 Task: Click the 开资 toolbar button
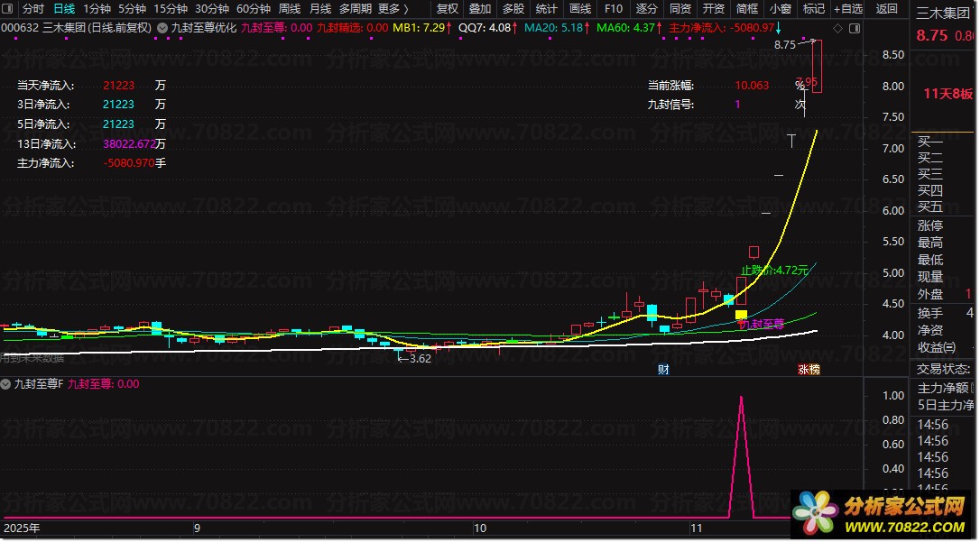713,9
